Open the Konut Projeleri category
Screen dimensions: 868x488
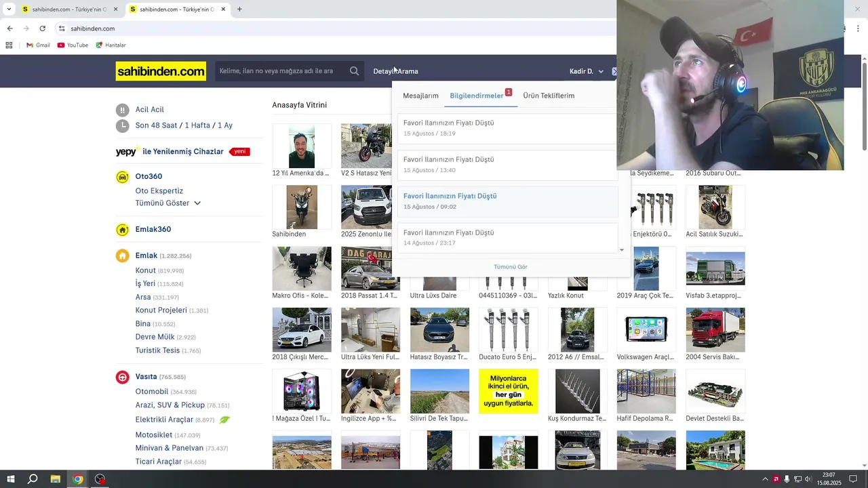(x=161, y=310)
